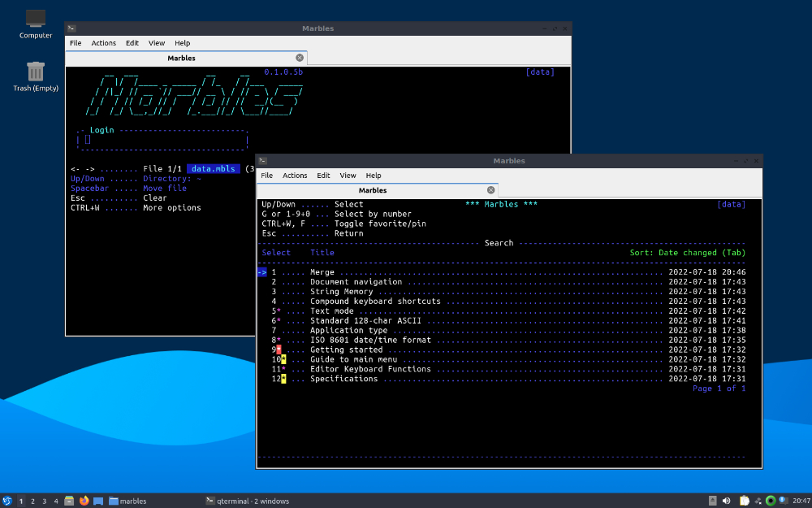Open Help menu in the front Marbles window
Viewport: 812px width, 508px height.
tap(374, 176)
